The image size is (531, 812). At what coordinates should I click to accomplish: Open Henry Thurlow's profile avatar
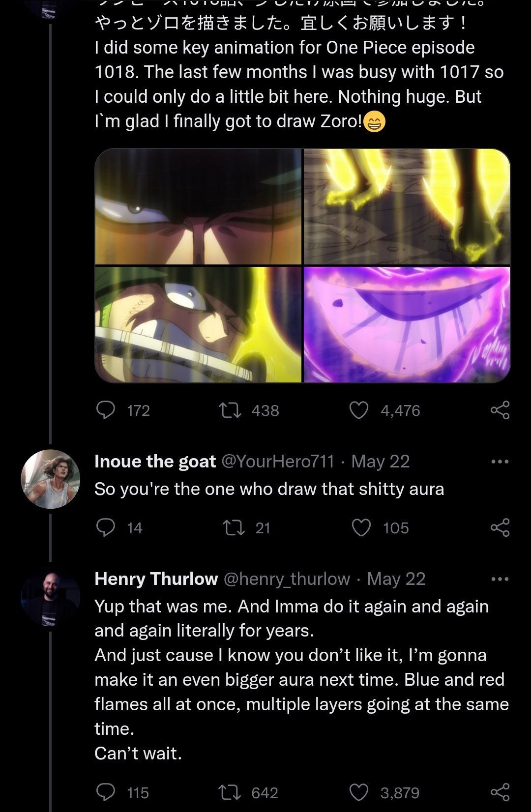pos(51,597)
